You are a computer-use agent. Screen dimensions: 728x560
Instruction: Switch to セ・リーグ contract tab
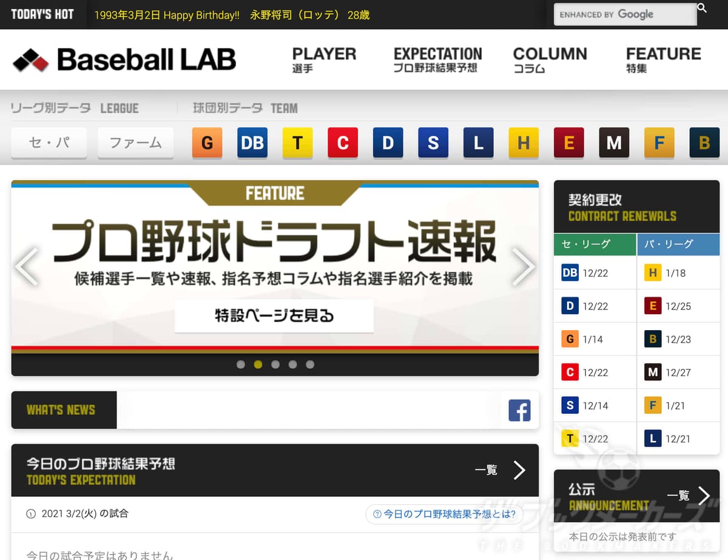tap(595, 244)
